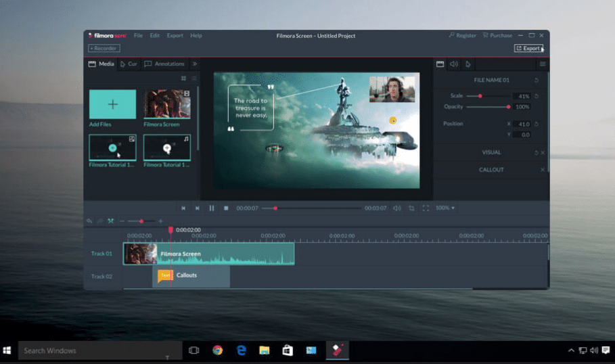The height and width of the screenshot is (364, 615).
Task: Undo the last timeline action
Action: point(89,221)
